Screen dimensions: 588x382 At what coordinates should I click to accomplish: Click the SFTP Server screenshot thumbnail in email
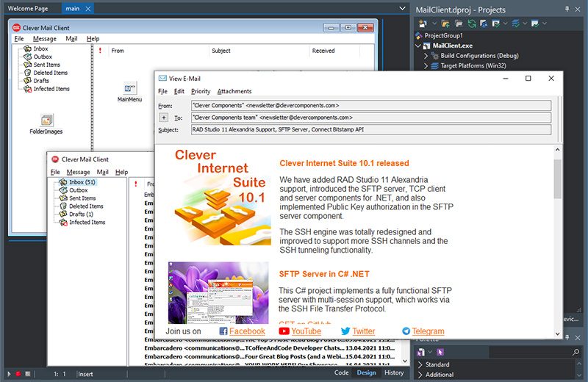coord(218,293)
